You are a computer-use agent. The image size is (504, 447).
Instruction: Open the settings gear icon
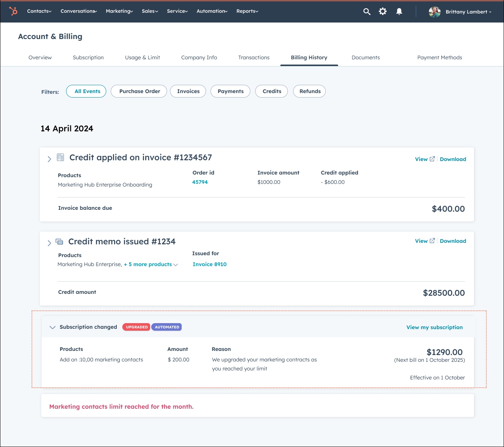click(383, 11)
